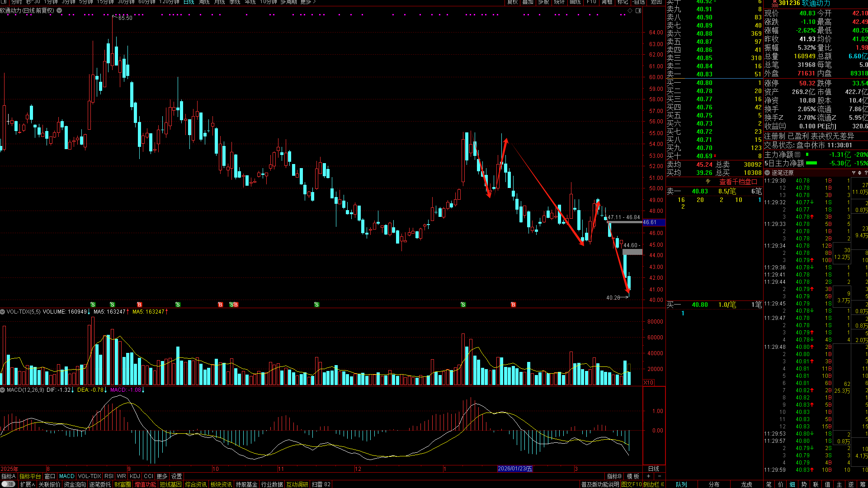The height and width of the screenshot is (488, 868).
Task: Switch to the KDJ indicator tab
Action: [135, 476]
